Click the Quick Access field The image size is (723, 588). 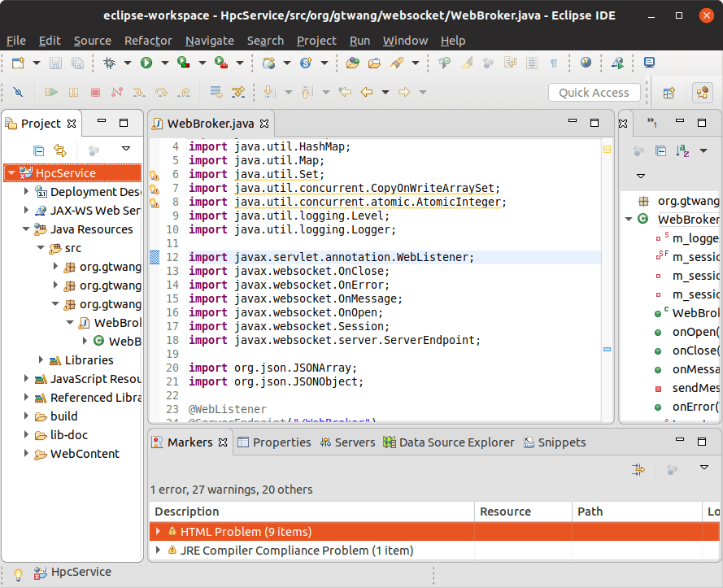coord(594,92)
